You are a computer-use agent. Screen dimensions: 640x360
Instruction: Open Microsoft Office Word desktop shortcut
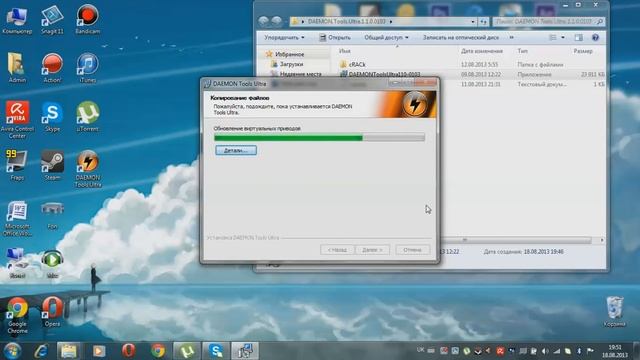[x=17, y=218]
